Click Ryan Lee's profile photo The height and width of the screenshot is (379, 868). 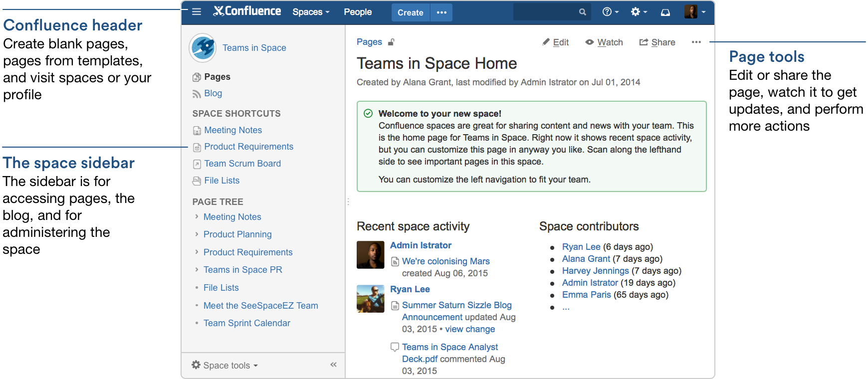coord(371,299)
